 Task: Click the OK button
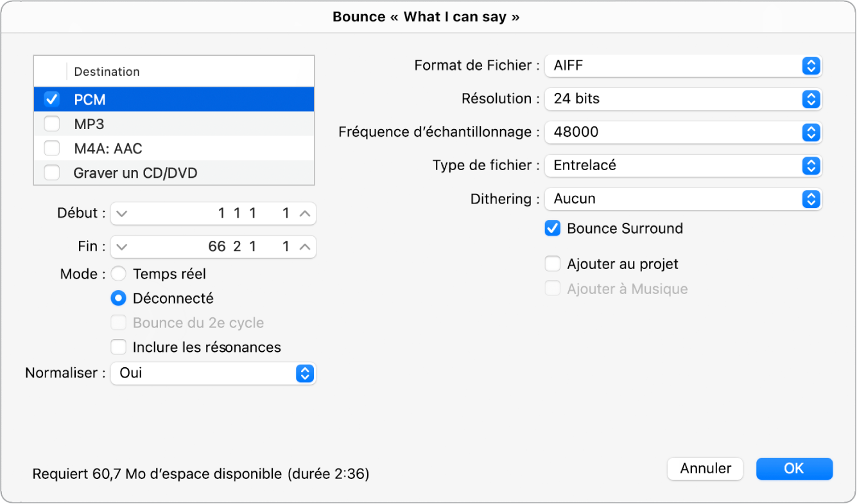[x=794, y=469]
